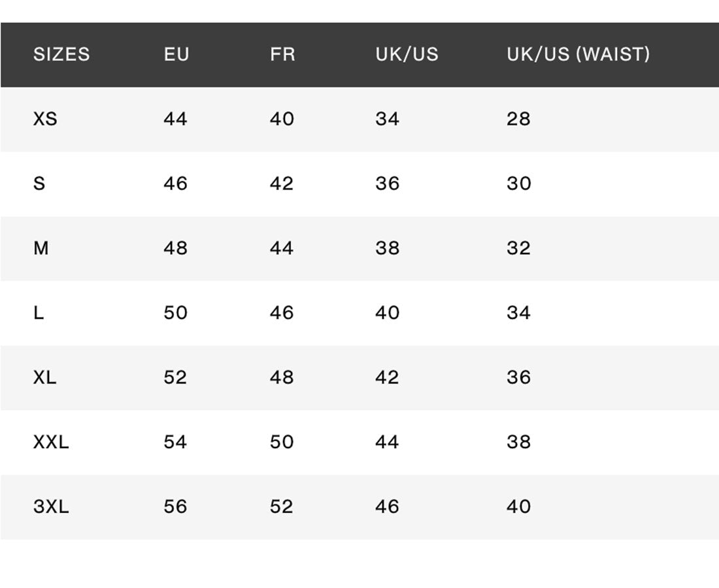Select the S size row label
Image resolution: width=719 pixels, height=588 pixels.
point(39,184)
